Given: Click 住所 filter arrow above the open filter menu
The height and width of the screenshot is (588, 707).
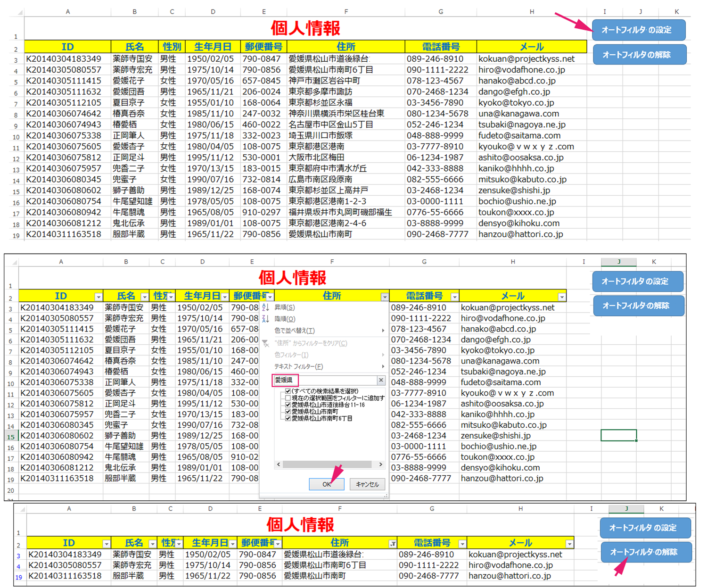Looking at the screenshot, I should click(385, 297).
